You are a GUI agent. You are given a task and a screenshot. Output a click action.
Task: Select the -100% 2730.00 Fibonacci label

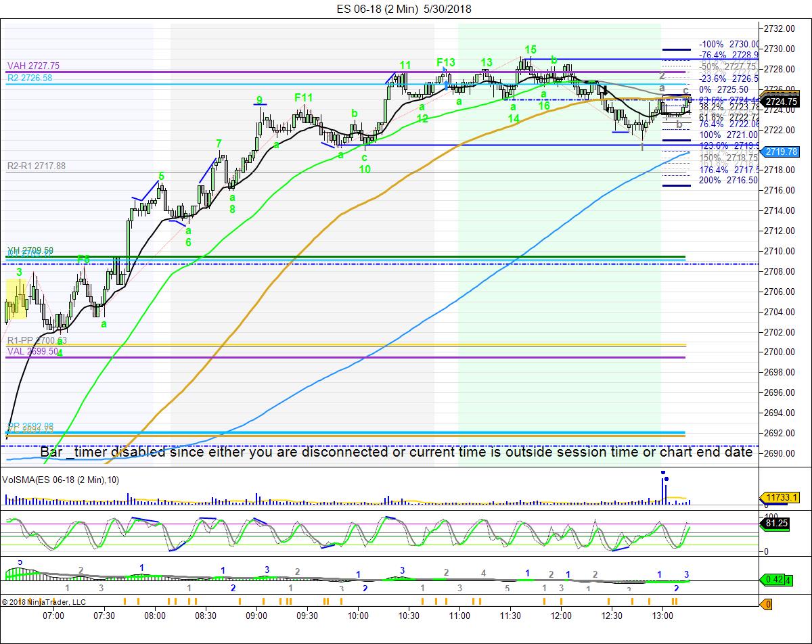728,44
